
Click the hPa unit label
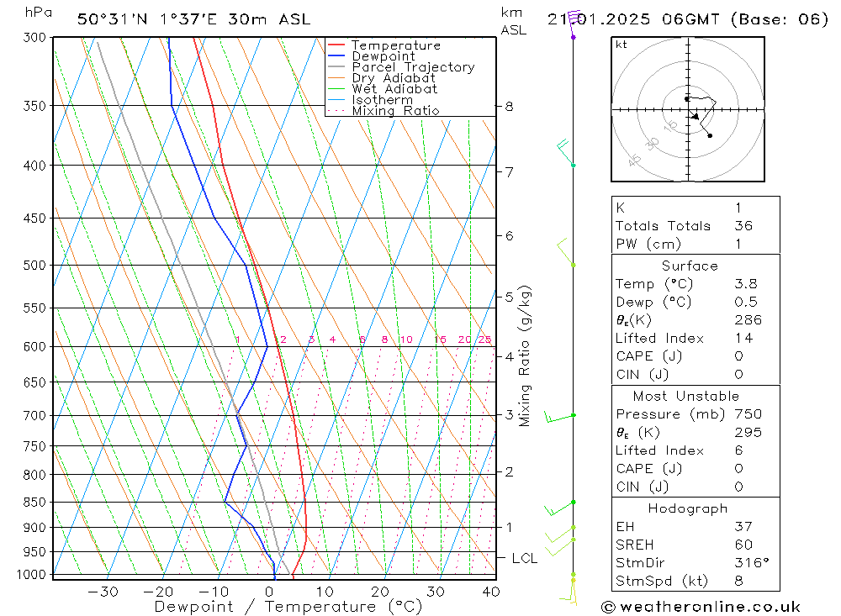(x=38, y=13)
